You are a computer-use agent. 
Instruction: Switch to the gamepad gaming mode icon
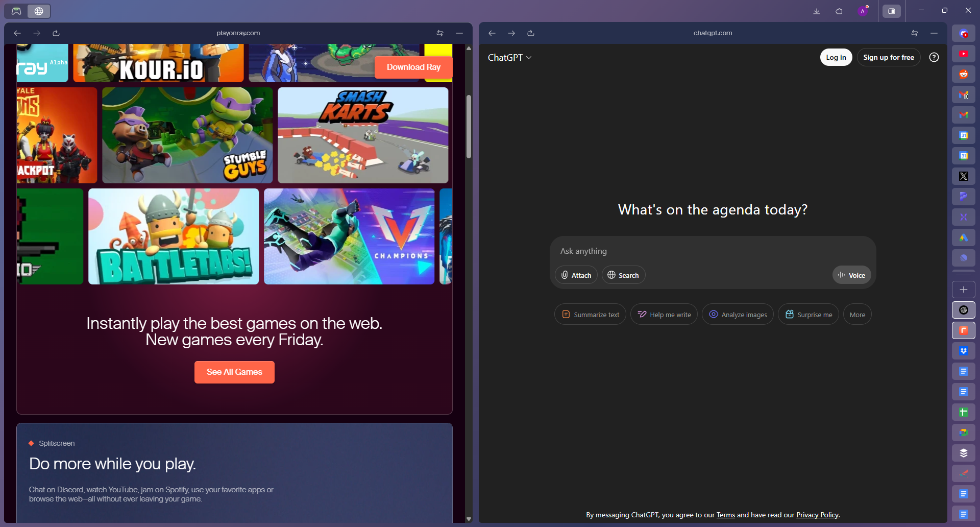pos(16,11)
